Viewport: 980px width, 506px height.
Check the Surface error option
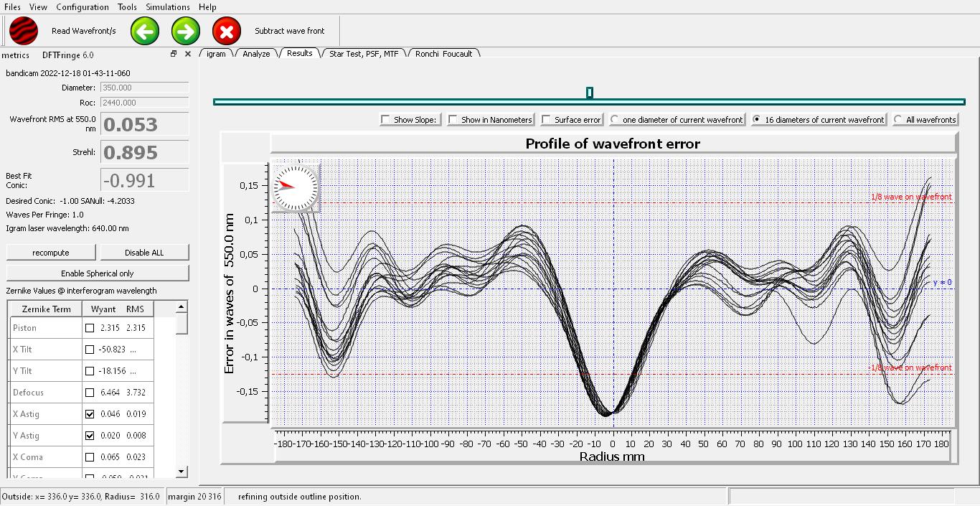point(547,120)
